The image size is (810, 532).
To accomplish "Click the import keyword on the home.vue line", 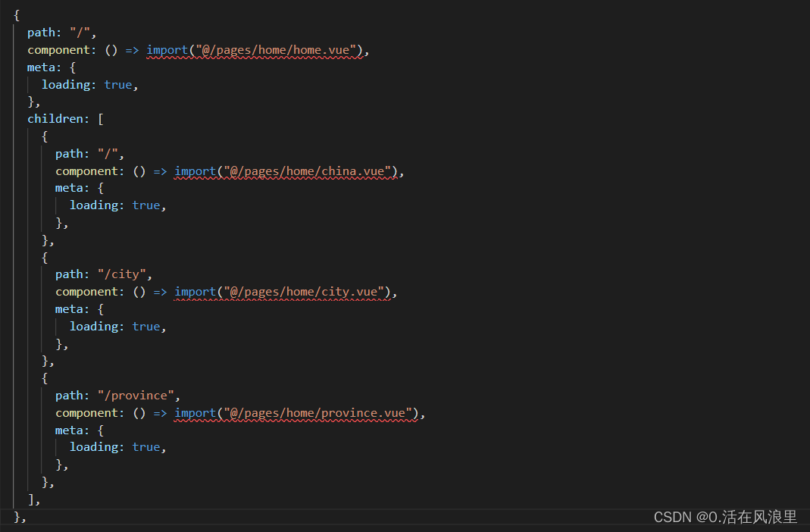I will click(x=167, y=50).
